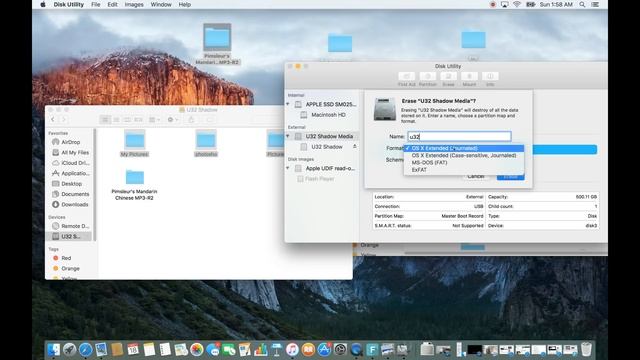This screenshot has height=360, width=640.
Task: Select My Pictures folder in Finder
Action: point(134,143)
